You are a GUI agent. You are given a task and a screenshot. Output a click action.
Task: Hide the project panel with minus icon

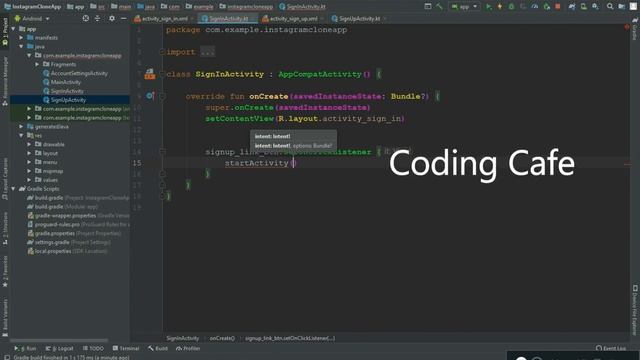click(124, 18)
